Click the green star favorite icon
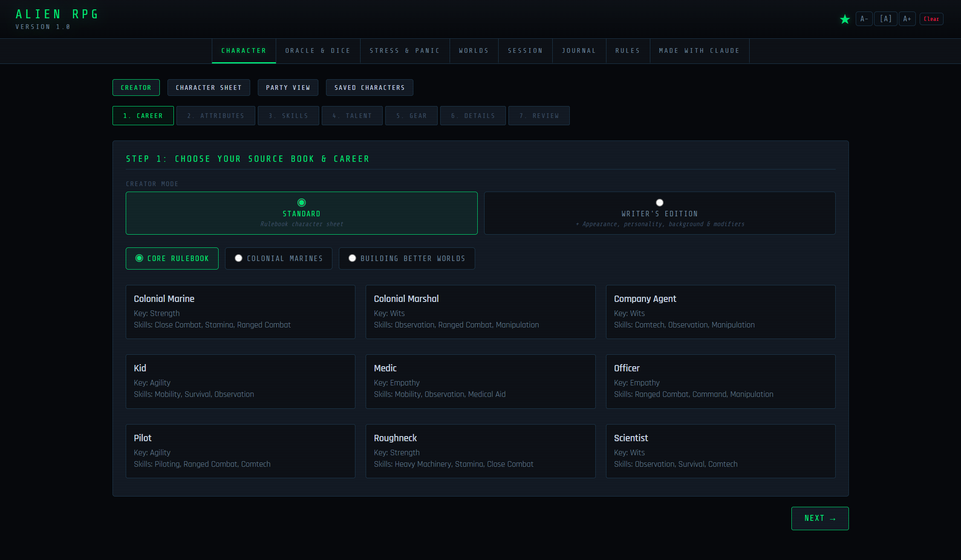Screen dimensions: 961x560 [x=845, y=19]
